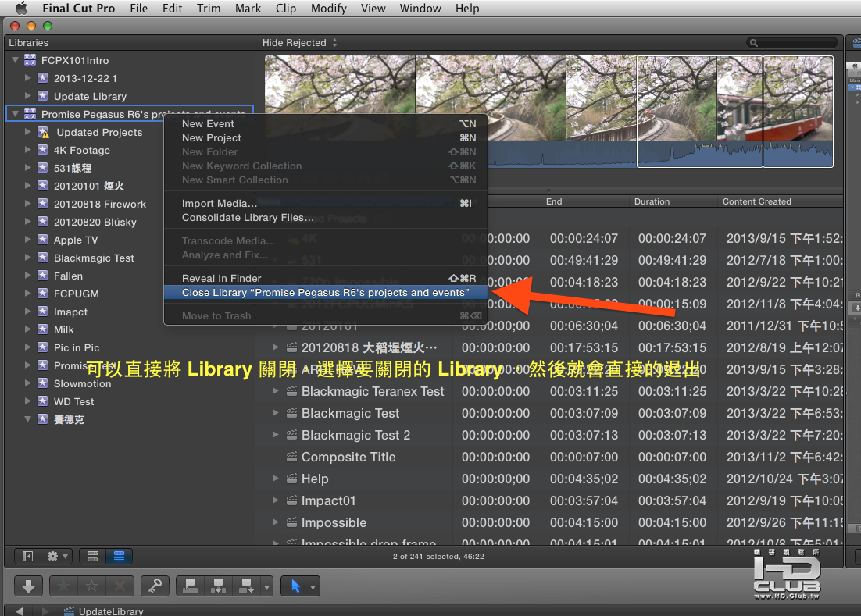Select the WD Test event star icon
861x616 pixels.
42,401
